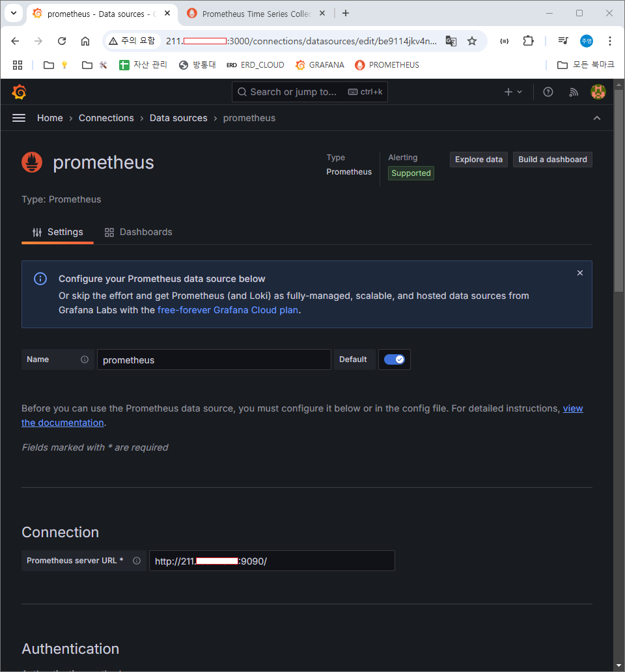Open the hamburger navigation menu
Viewport: 625px width, 672px height.
point(19,118)
